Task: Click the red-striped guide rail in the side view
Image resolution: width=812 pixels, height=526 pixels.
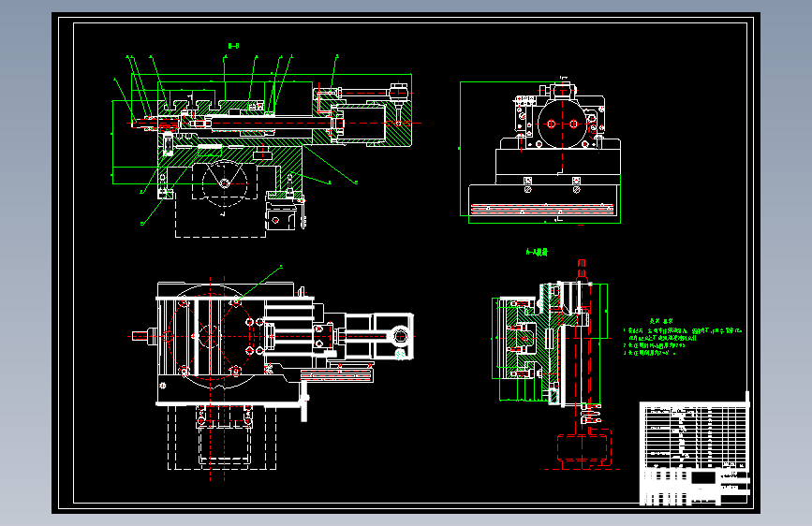Action: pos(541,209)
